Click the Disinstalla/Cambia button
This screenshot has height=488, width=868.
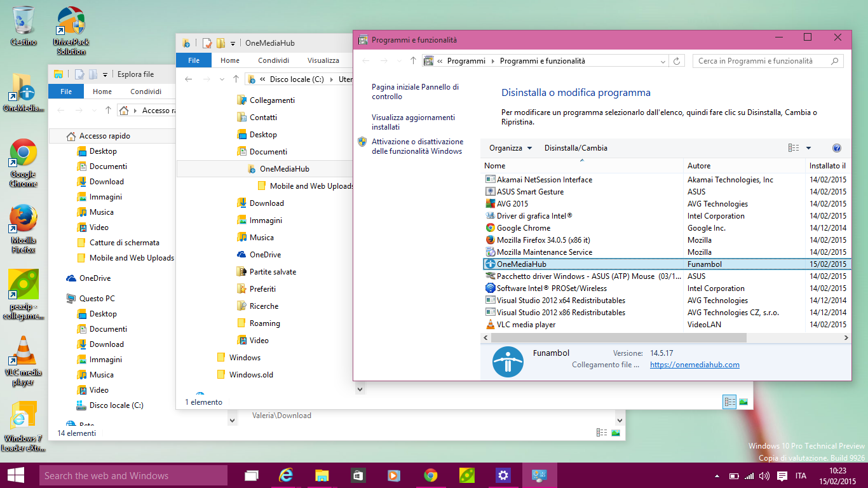576,148
